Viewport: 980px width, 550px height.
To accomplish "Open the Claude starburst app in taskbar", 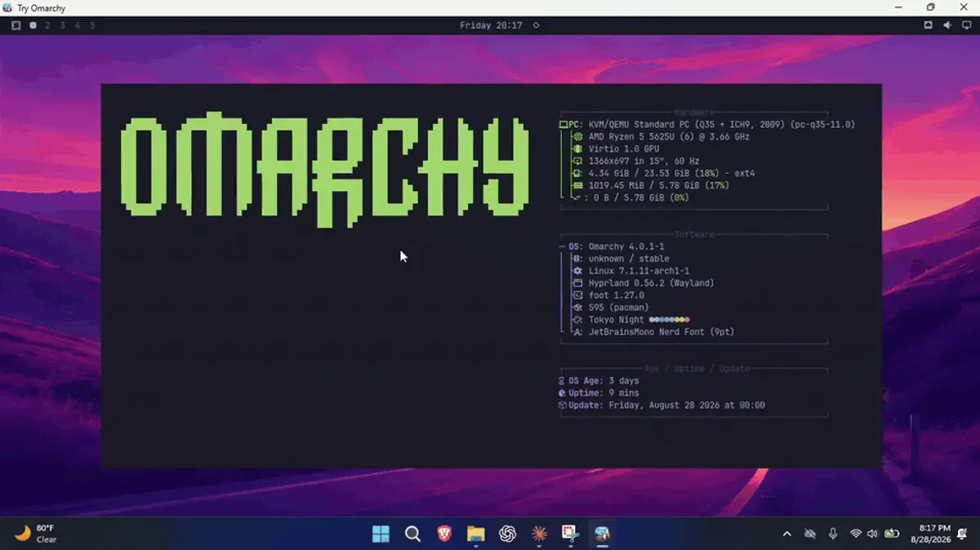I will [538, 534].
